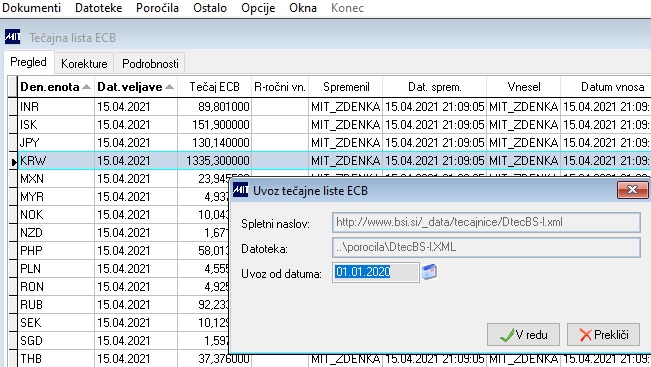Select the KRW currency cell

56,160
